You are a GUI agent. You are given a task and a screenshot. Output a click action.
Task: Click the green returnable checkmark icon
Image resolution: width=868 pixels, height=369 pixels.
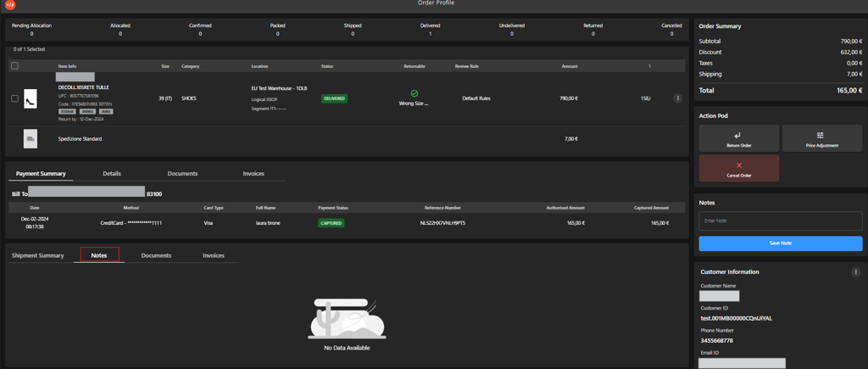click(x=414, y=93)
